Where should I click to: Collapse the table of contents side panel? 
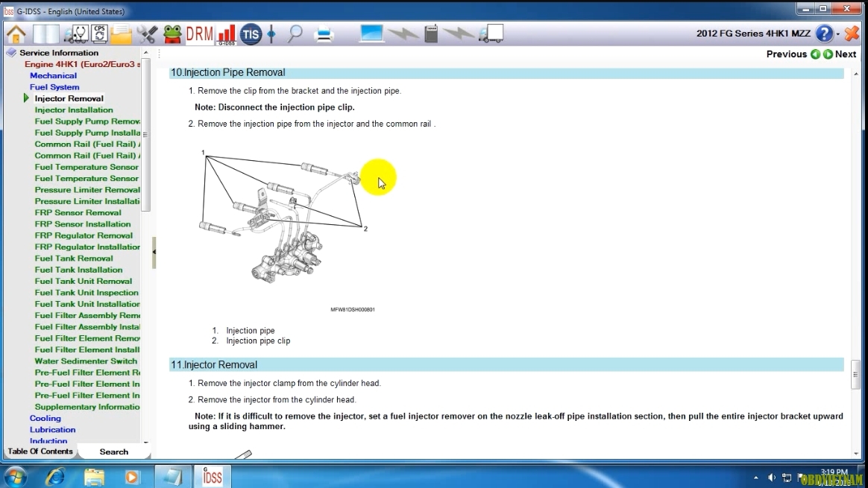[154, 253]
